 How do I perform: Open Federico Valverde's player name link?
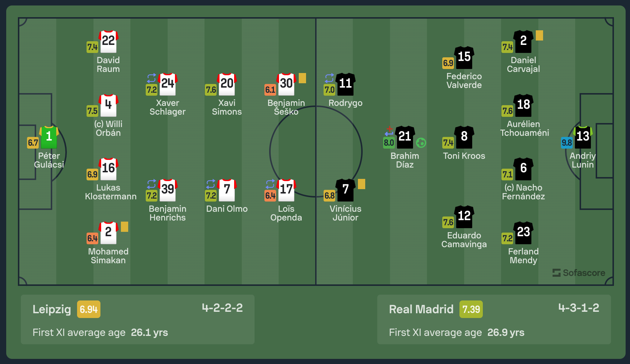[464, 81]
